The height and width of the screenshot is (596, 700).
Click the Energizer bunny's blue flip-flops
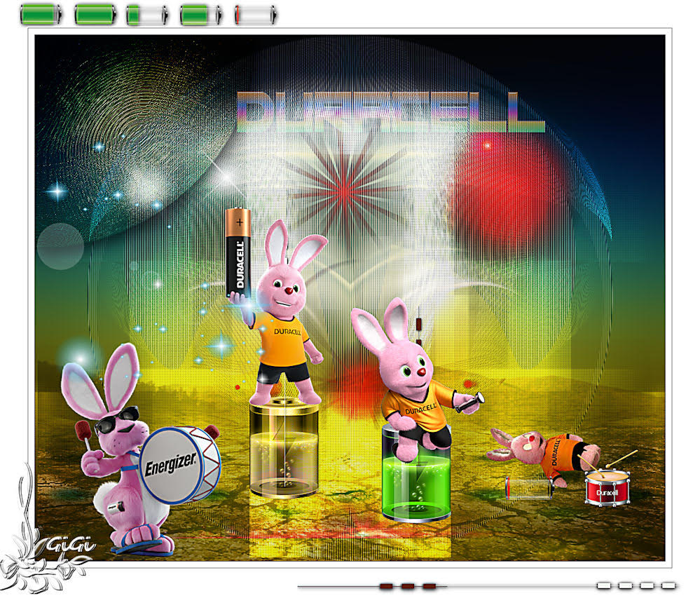[x=143, y=546]
